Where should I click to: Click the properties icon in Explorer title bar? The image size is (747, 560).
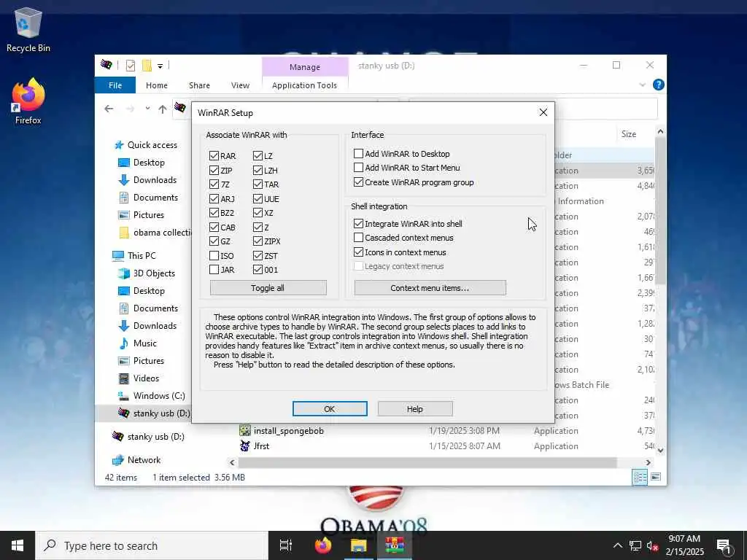[x=130, y=66]
